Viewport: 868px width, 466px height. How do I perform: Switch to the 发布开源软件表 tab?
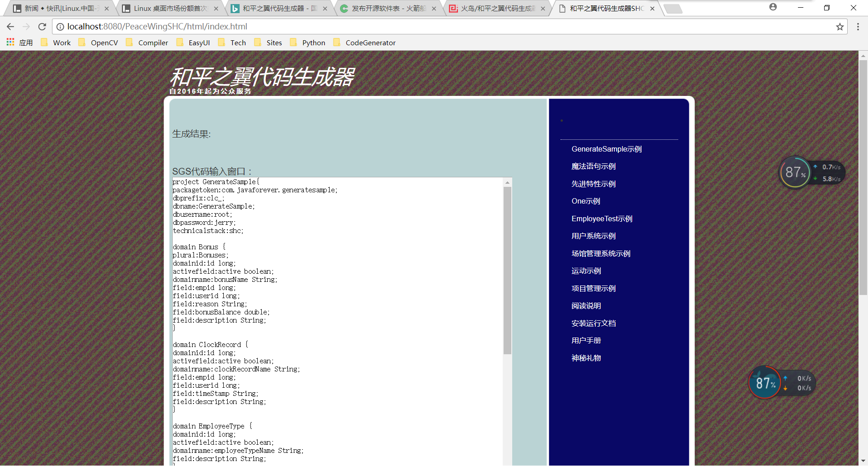point(384,9)
